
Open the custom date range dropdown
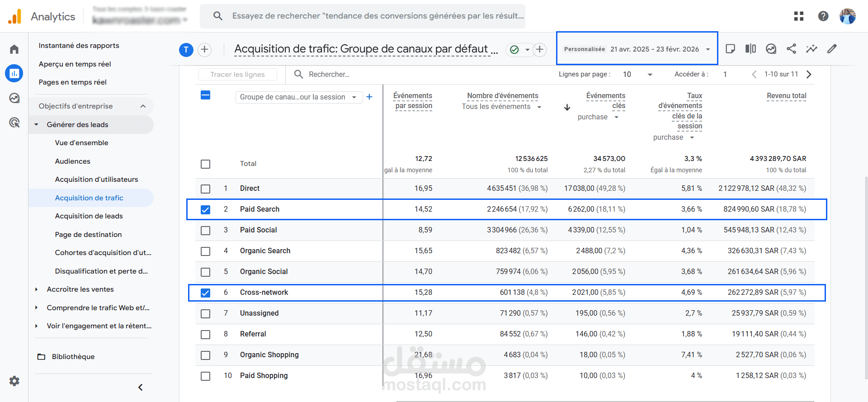(x=637, y=49)
